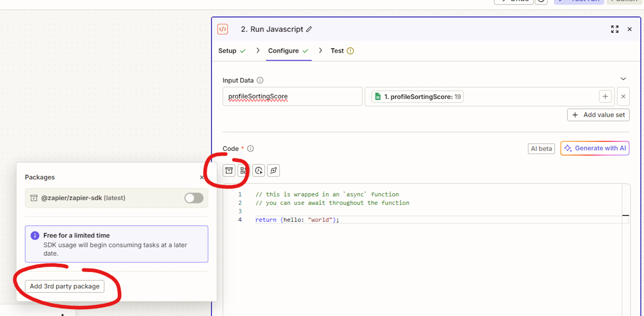Click code line 4 return statement
The width and height of the screenshot is (644, 316).
297,220
